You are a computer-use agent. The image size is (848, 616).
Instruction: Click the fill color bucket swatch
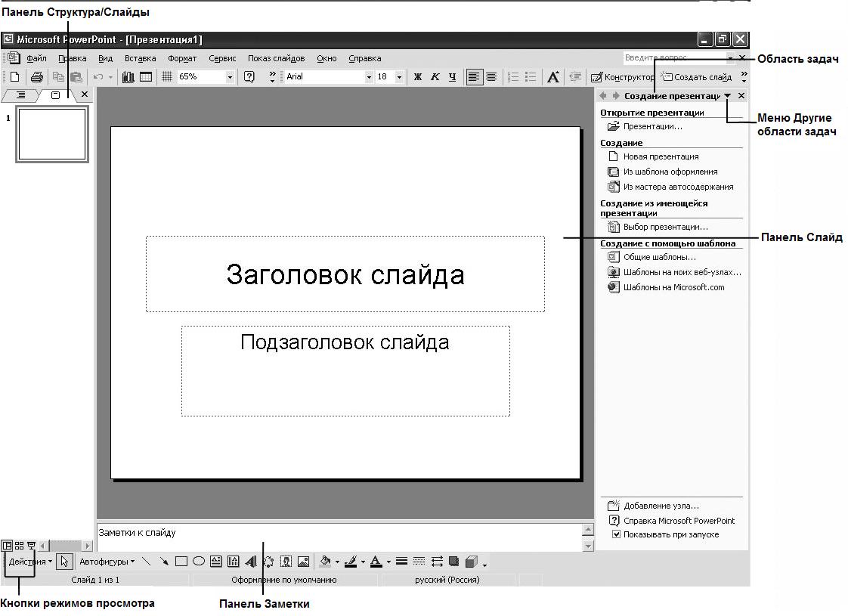tap(325, 562)
